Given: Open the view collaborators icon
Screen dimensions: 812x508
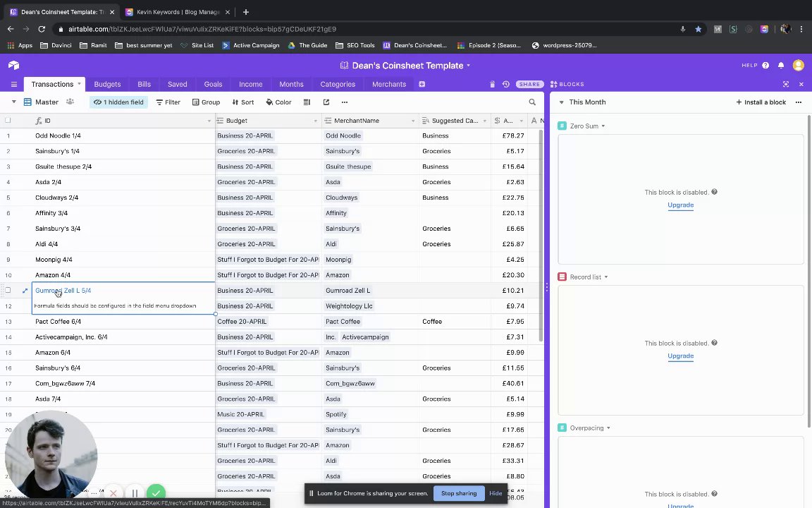Looking at the screenshot, I should click(x=70, y=102).
